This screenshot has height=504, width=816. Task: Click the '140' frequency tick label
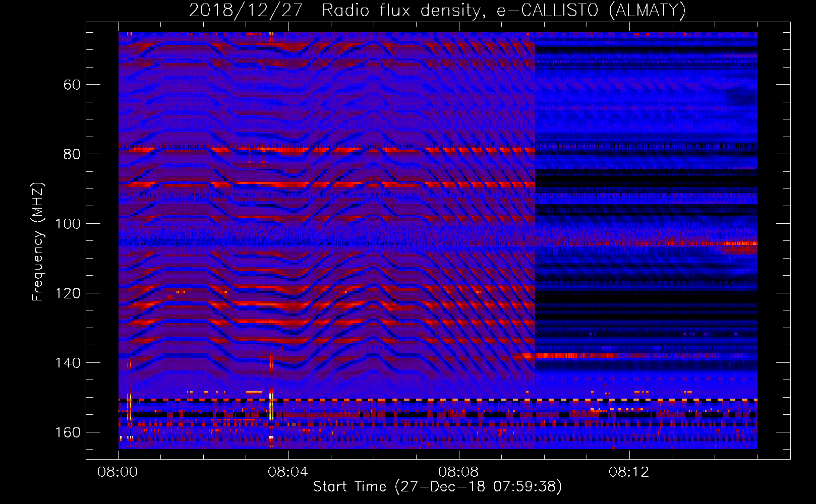pos(68,363)
